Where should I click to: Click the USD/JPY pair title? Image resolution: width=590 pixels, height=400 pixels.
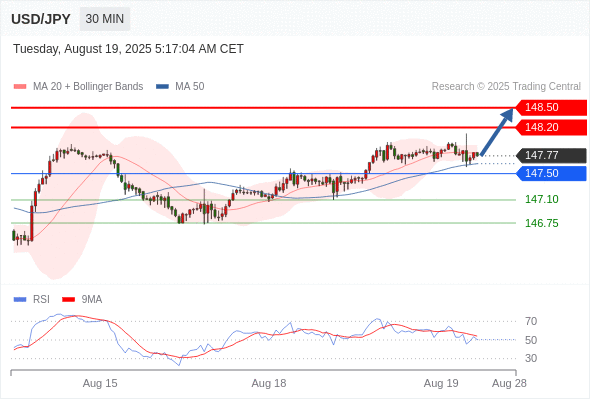tap(41, 19)
